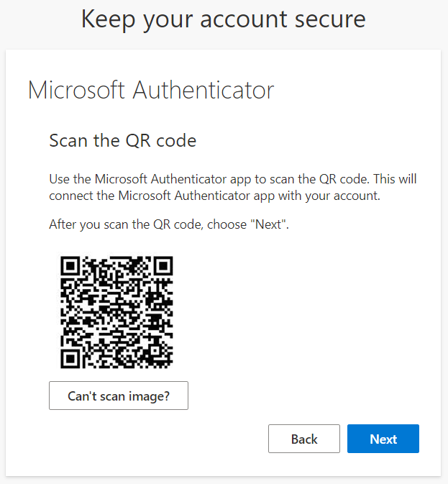This screenshot has height=484, width=448.
Task: Click the QR code's top-left finder square
Action: (70, 266)
